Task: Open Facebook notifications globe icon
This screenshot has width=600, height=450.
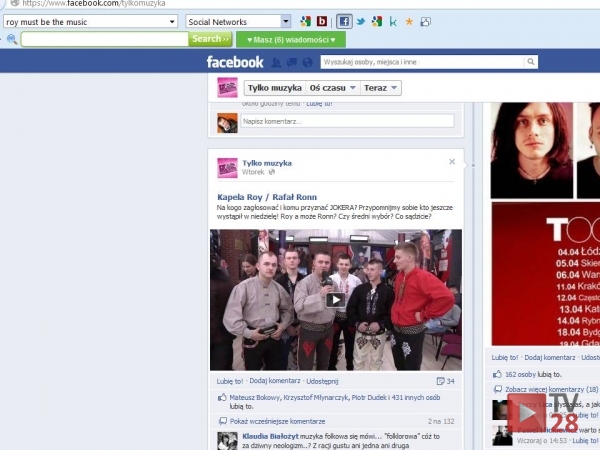Action: tap(307, 62)
